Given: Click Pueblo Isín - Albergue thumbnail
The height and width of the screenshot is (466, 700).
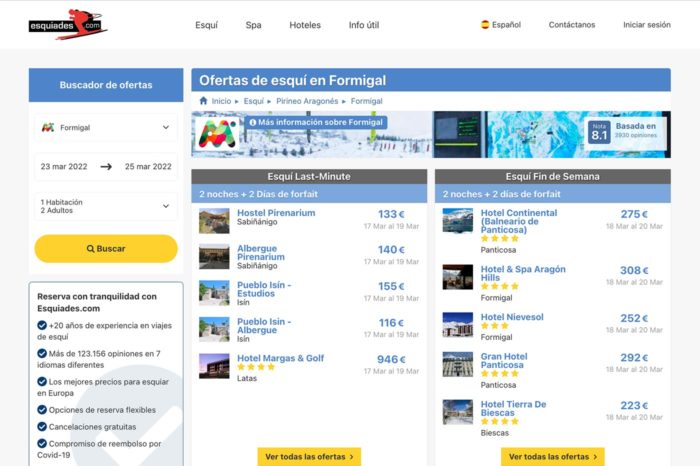Looking at the screenshot, I should pos(214,330).
